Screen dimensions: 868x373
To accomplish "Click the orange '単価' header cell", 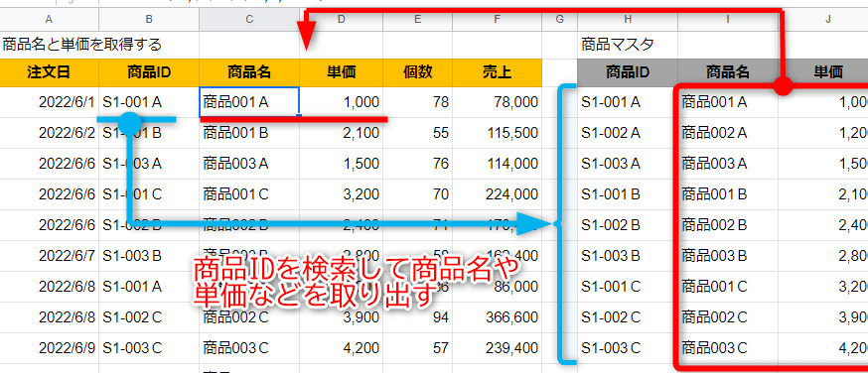I will click(x=341, y=71).
